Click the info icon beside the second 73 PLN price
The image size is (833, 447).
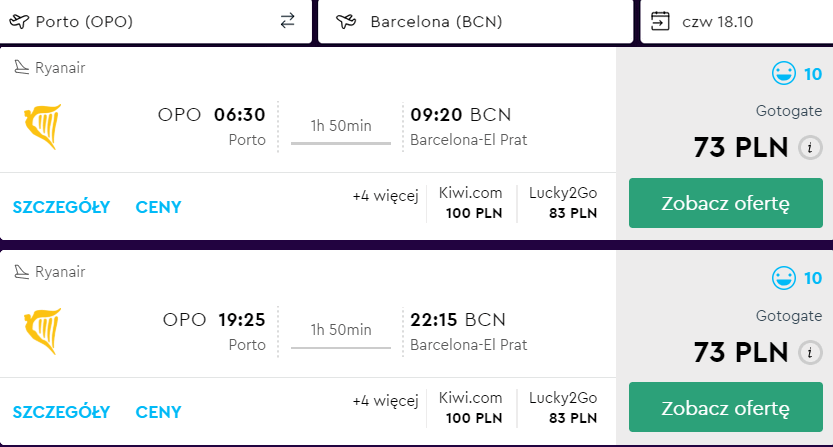point(810,352)
